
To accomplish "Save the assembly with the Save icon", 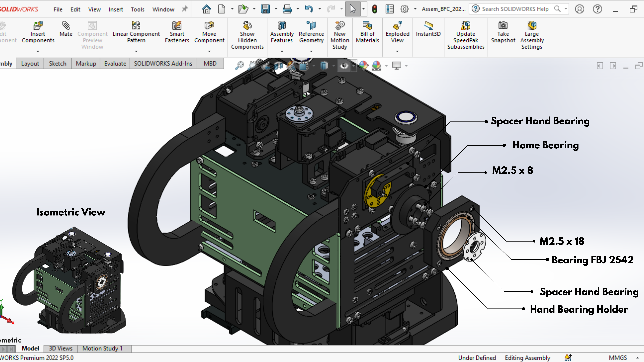I will 265,9.
